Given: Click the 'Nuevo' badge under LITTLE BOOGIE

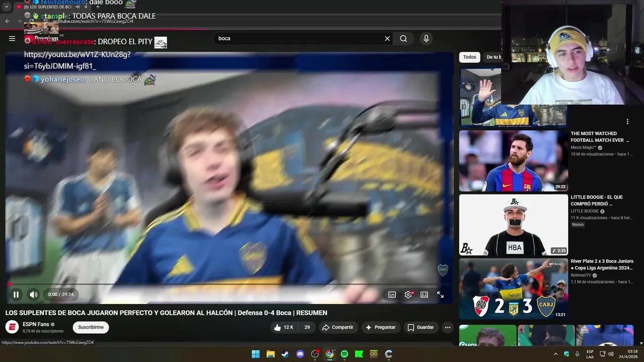Looking at the screenshot, I should tap(578, 224).
